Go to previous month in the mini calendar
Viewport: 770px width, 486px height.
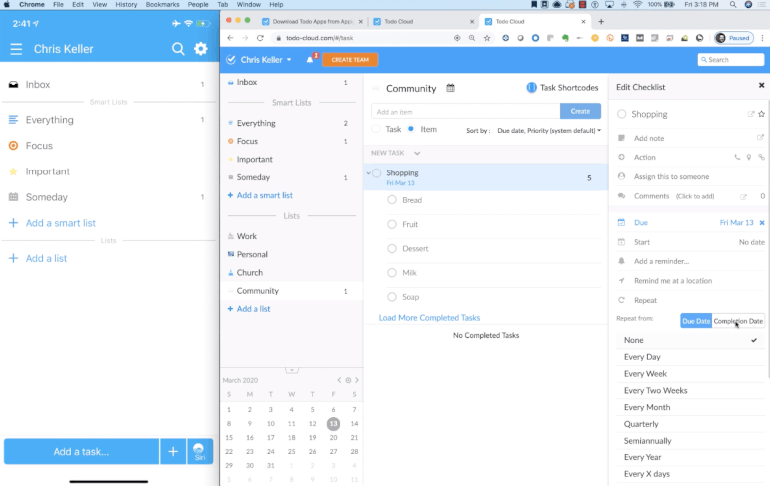pos(339,380)
